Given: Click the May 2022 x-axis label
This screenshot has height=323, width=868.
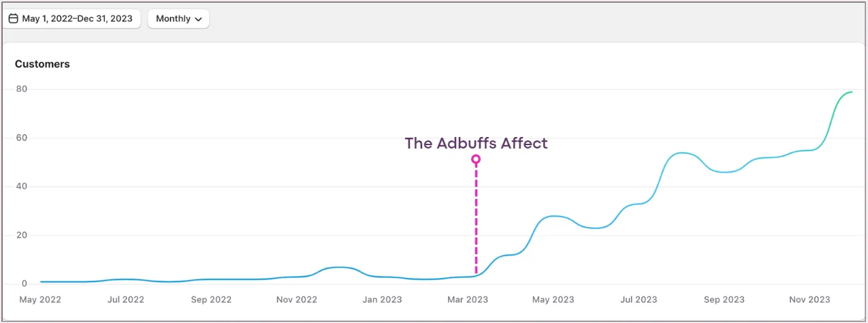Looking at the screenshot, I should 40,299.
